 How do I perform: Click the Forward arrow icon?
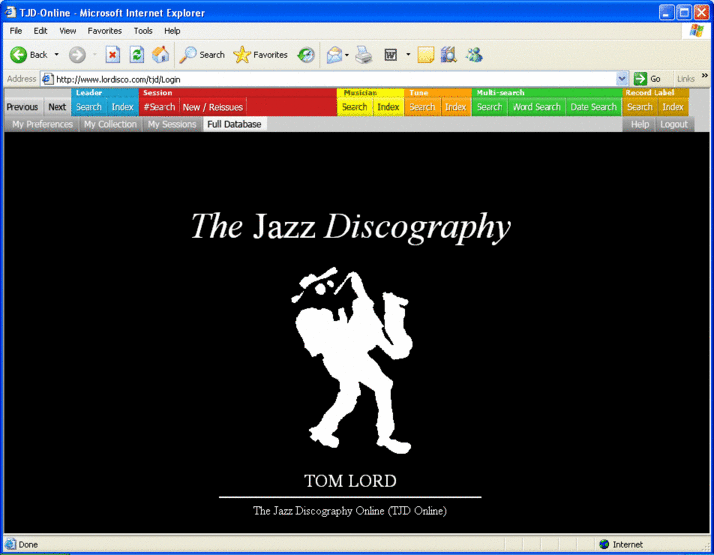(77, 55)
